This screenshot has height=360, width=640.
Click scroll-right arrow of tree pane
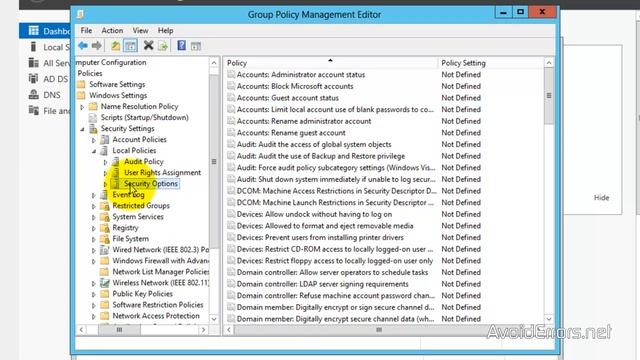pos(203,330)
